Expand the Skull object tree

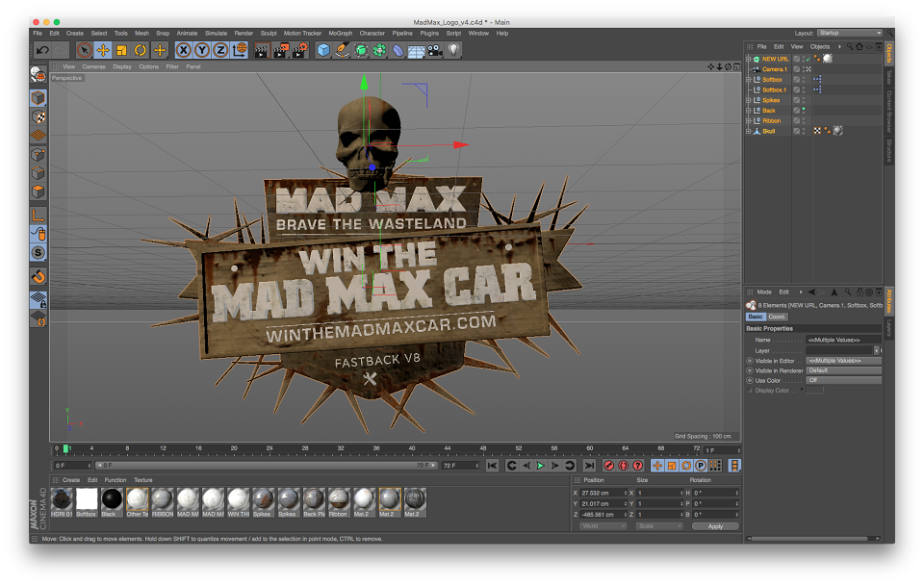(x=749, y=131)
